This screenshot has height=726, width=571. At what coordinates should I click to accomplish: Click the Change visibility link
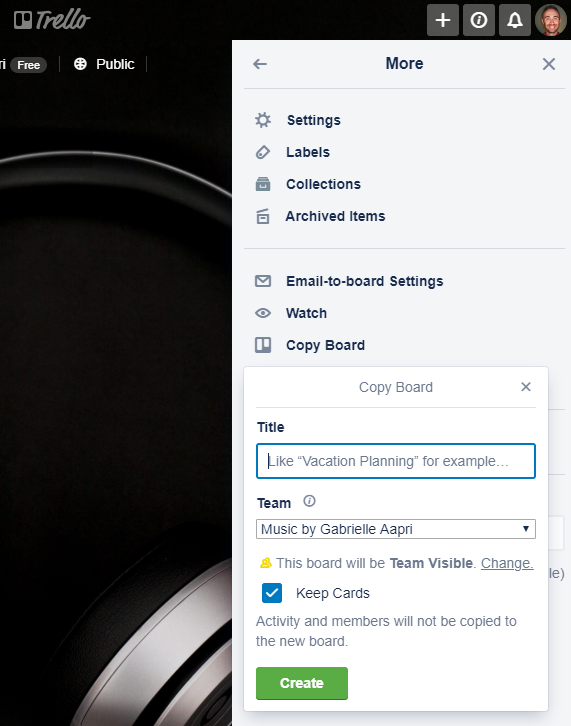(x=507, y=563)
